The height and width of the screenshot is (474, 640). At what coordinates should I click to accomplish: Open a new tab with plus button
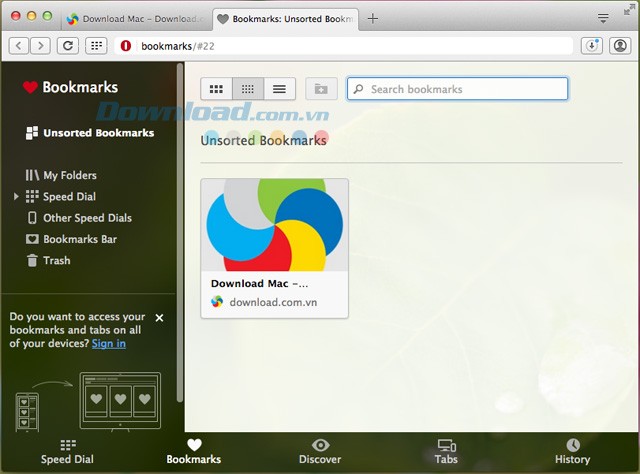373,18
